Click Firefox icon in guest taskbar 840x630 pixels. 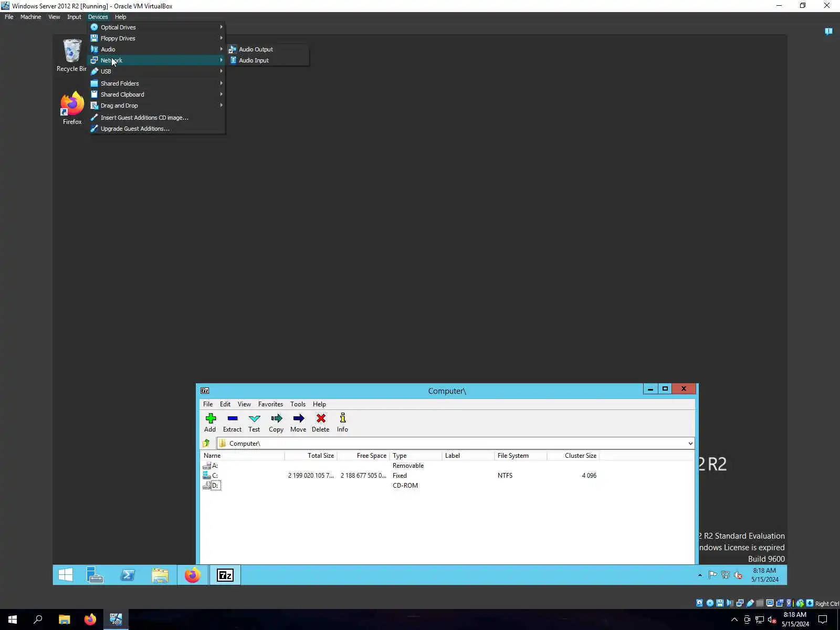(193, 575)
